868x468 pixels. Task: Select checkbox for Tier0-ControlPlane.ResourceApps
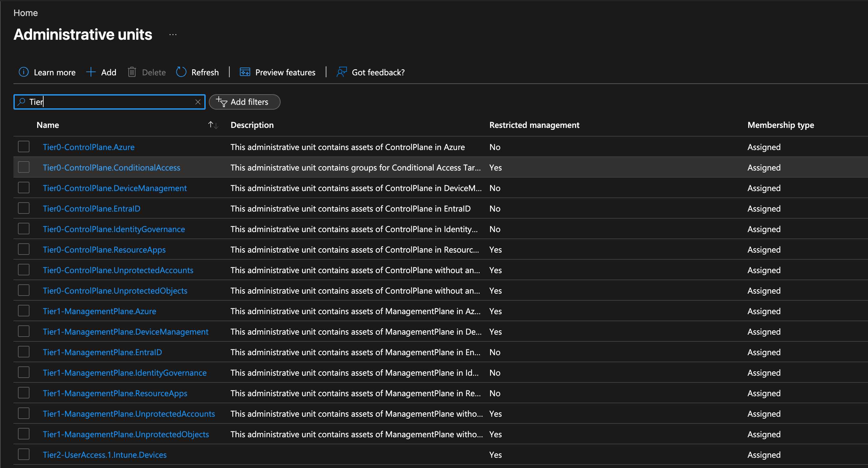pos(24,249)
